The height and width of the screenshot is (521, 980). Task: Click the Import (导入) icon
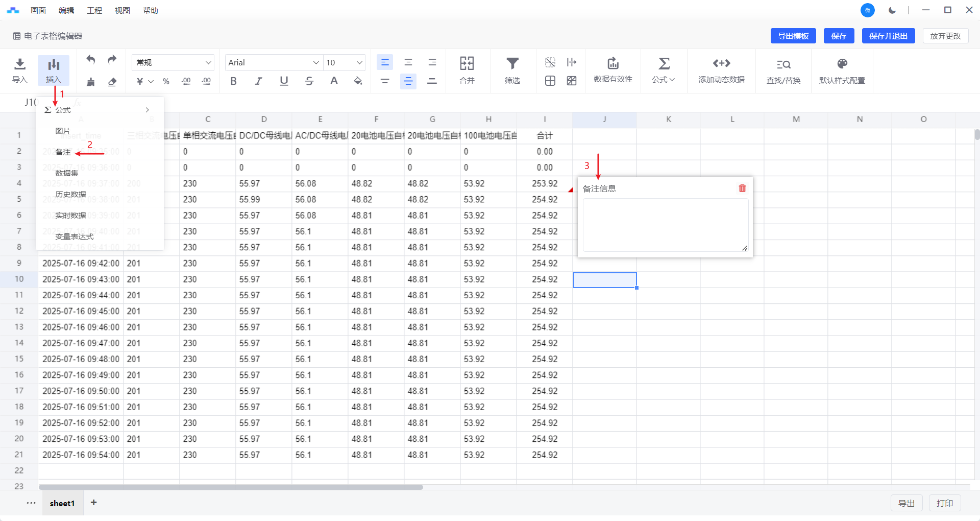(19, 70)
